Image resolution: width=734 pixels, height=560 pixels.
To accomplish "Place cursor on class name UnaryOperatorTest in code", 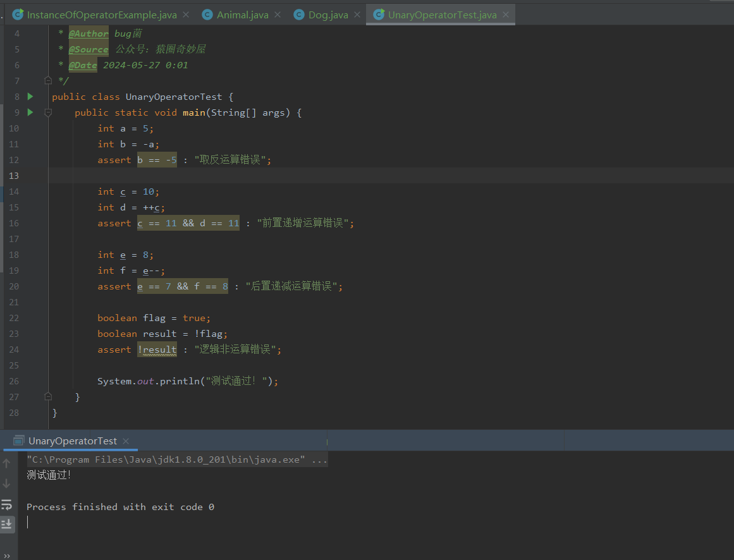I will click(x=174, y=97).
